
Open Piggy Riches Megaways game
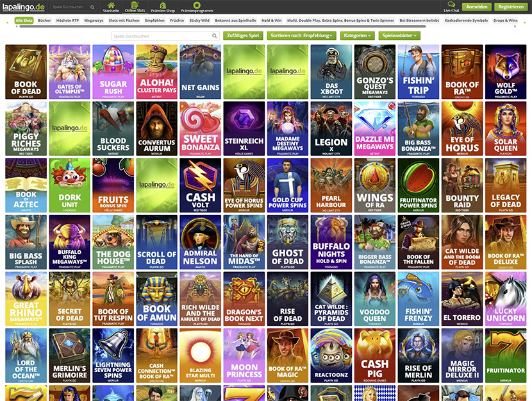[26, 128]
